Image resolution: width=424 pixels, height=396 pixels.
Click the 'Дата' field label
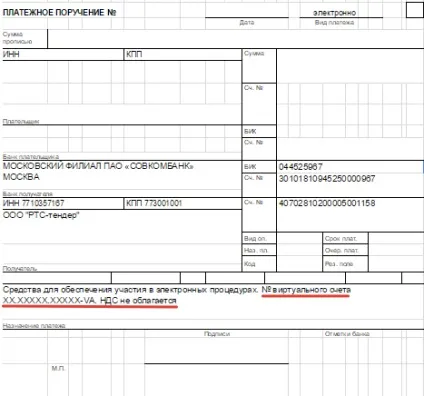(x=247, y=22)
